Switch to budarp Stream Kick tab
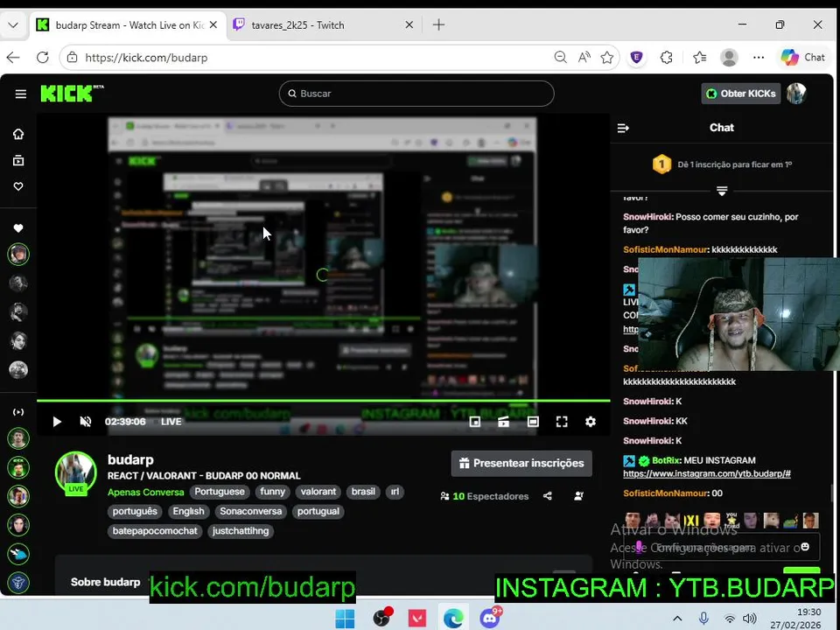The height and width of the screenshot is (630, 840). 129,25
